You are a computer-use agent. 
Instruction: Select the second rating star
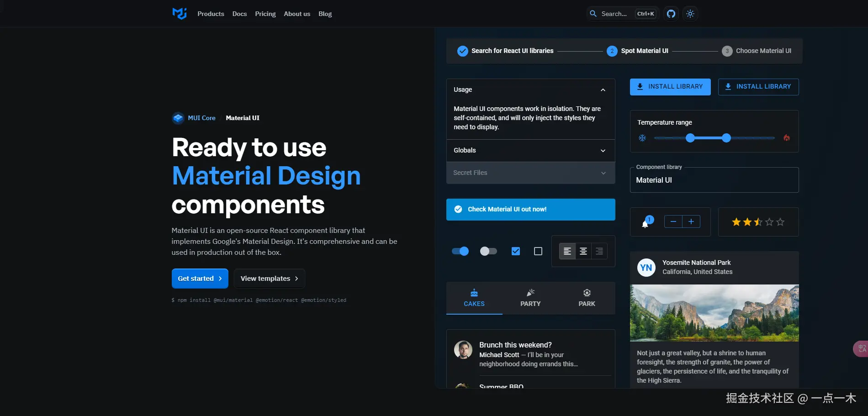(x=747, y=222)
